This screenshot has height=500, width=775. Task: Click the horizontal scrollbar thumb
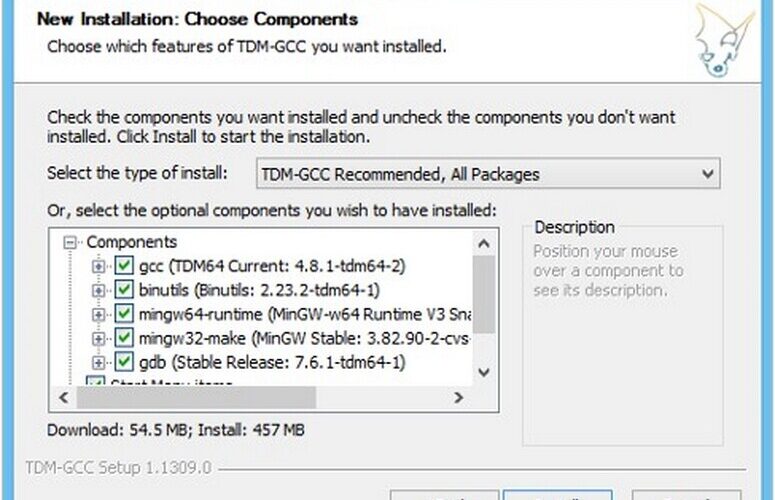(196, 397)
